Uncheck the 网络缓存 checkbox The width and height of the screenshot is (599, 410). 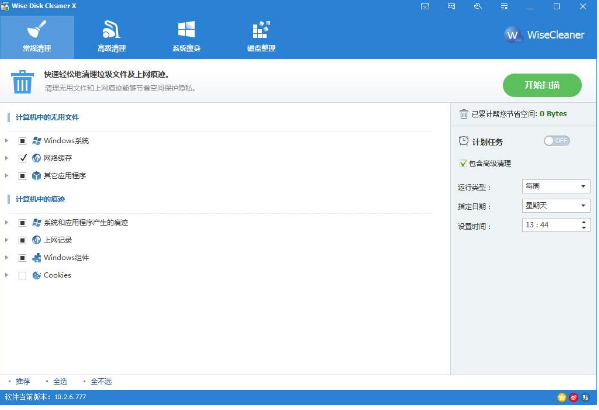pyautogui.click(x=22, y=158)
